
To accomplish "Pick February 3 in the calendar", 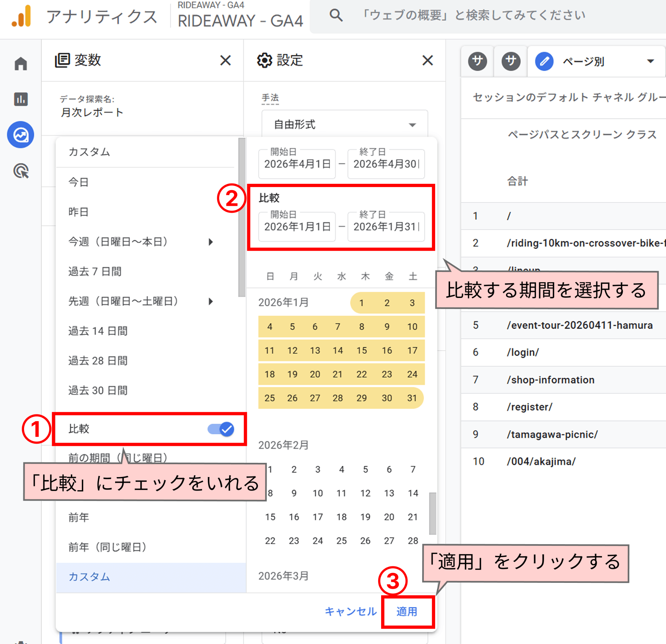I will coord(318,469).
